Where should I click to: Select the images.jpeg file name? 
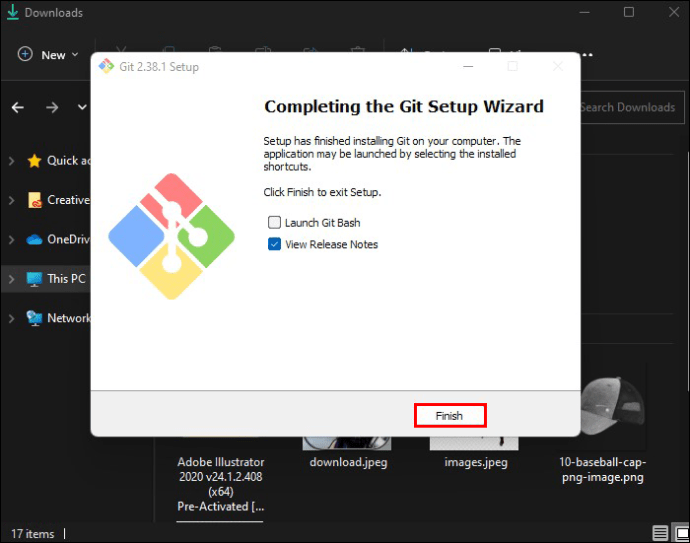476,462
